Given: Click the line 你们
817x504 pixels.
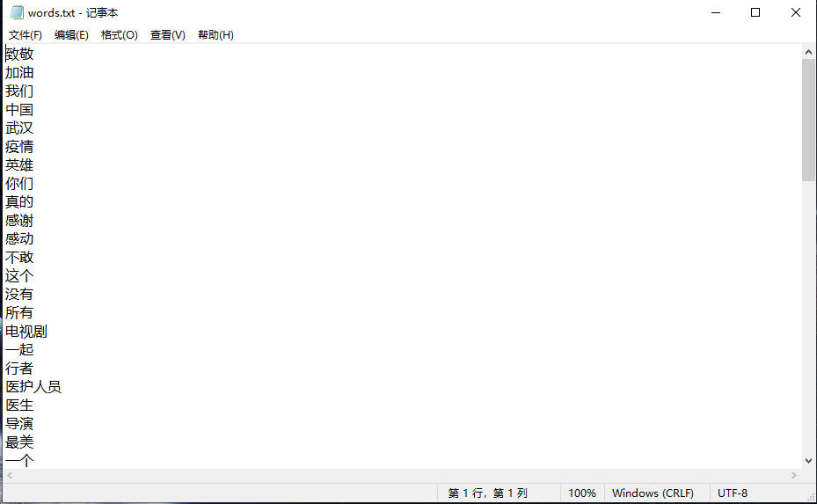Looking at the screenshot, I should [x=19, y=184].
